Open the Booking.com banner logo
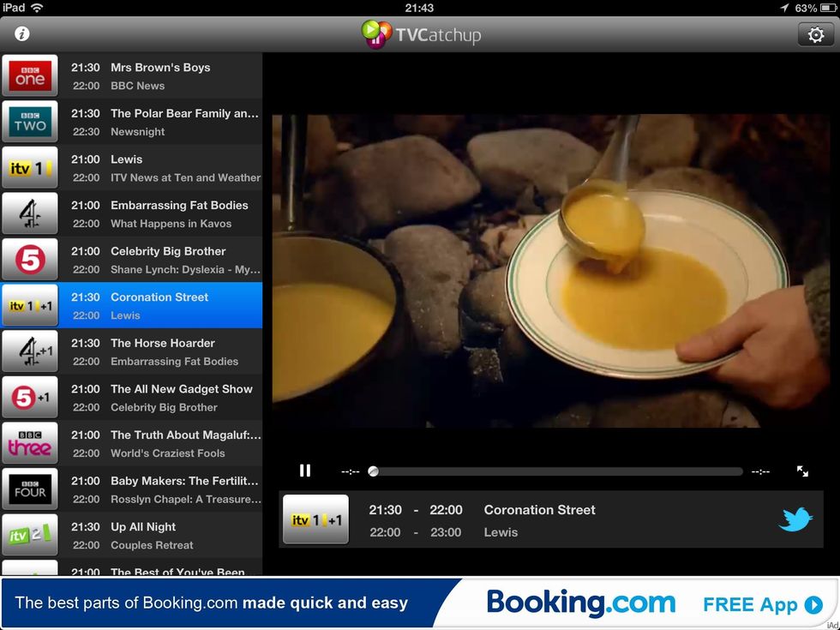The width and height of the screenshot is (840, 630). pos(581,602)
